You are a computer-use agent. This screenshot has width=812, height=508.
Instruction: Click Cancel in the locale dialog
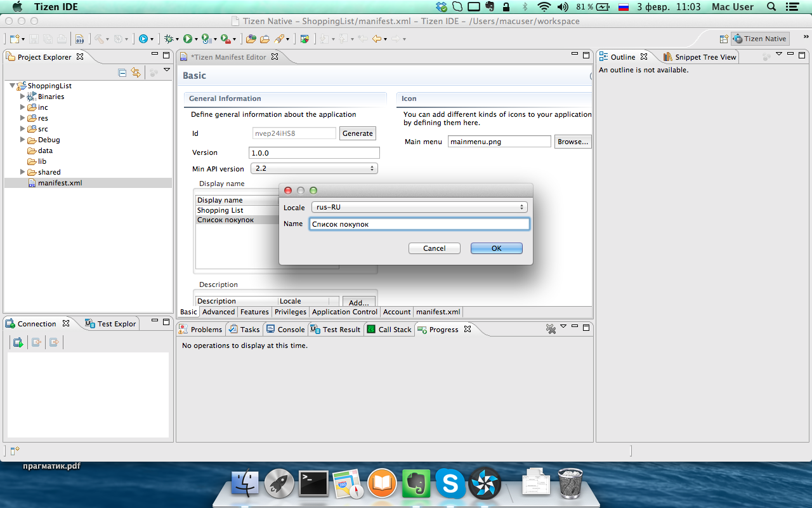point(435,248)
